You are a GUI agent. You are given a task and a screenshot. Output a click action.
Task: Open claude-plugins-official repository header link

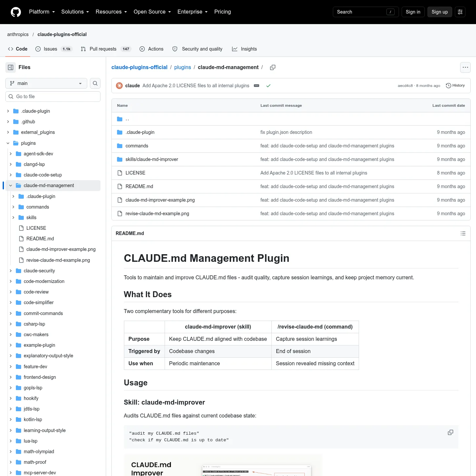[x=62, y=34]
